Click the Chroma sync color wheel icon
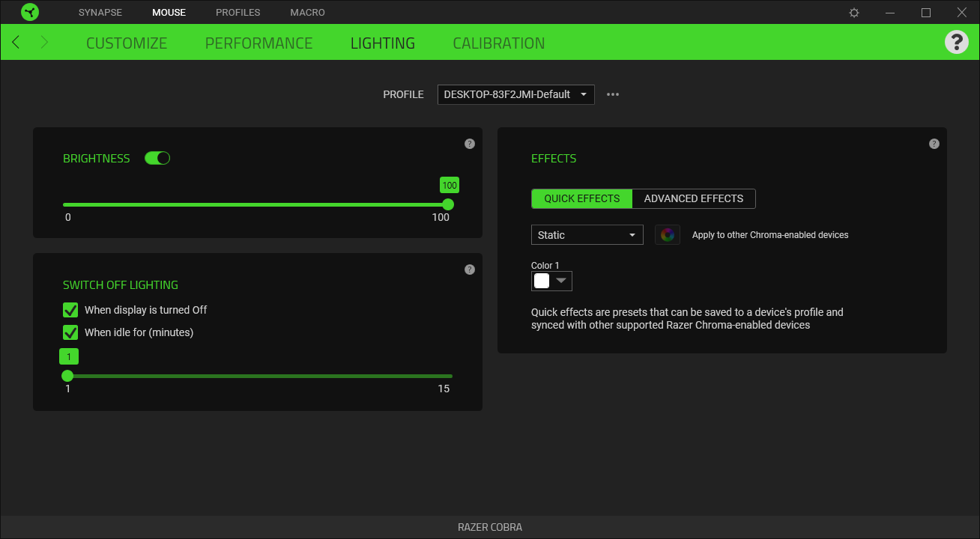Screen dimensions: 980x539 click(668, 235)
